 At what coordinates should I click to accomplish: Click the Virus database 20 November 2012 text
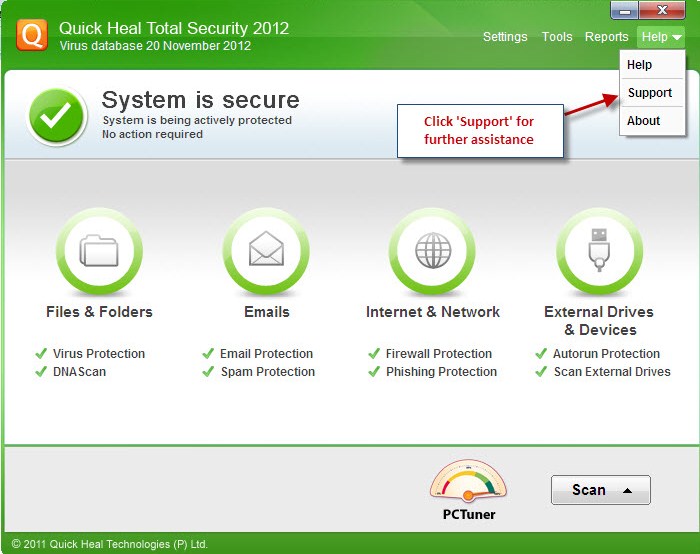[x=155, y=46]
